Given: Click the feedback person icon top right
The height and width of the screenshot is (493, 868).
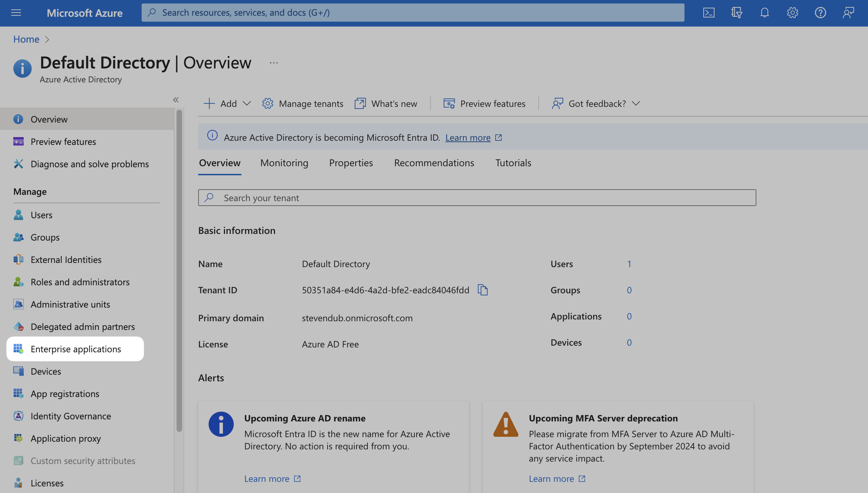Looking at the screenshot, I should (x=848, y=13).
